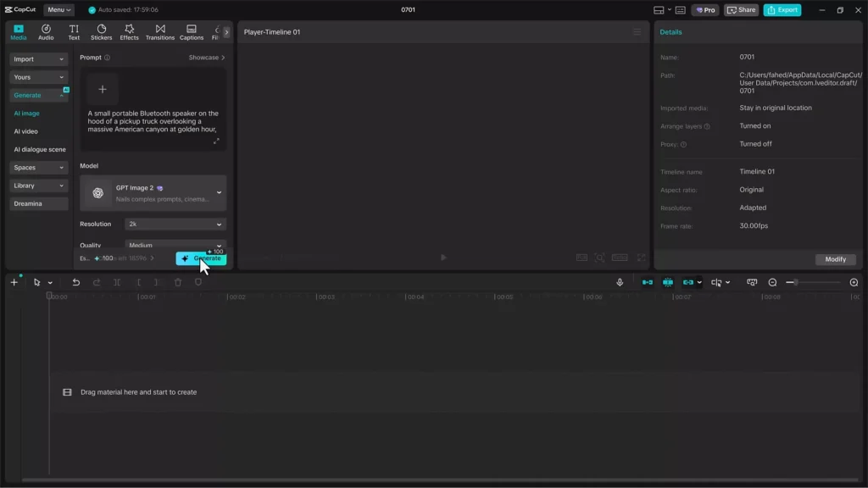The height and width of the screenshot is (488, 868).
Task: Enter player fullscreen mode
Action: click(641, 258)
